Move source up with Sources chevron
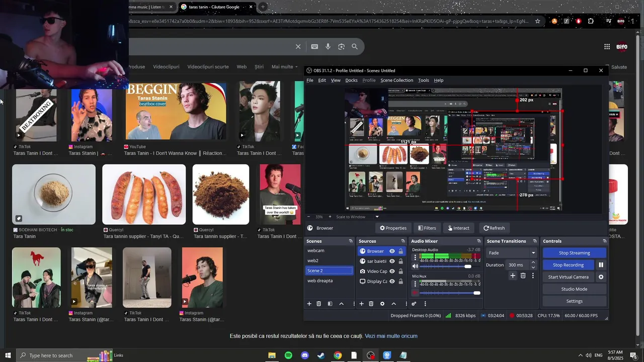 393,304
